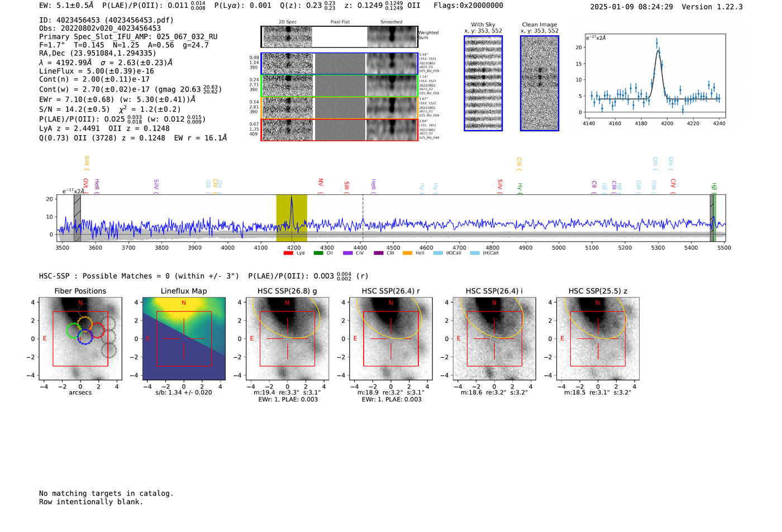The height and width of the screenshot is (532, 782).
Task: Click the LyA z = 2.4491 line
Action: coord(104,128)
